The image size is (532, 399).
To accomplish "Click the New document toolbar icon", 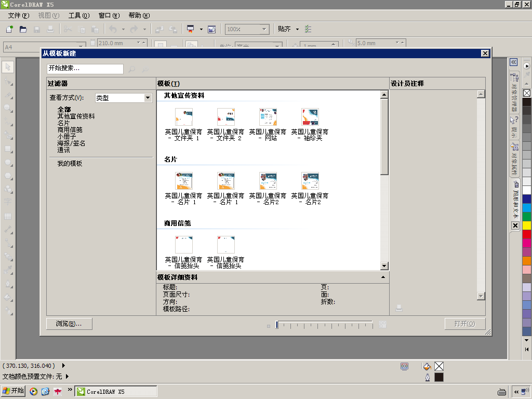I will pos(9,29).
